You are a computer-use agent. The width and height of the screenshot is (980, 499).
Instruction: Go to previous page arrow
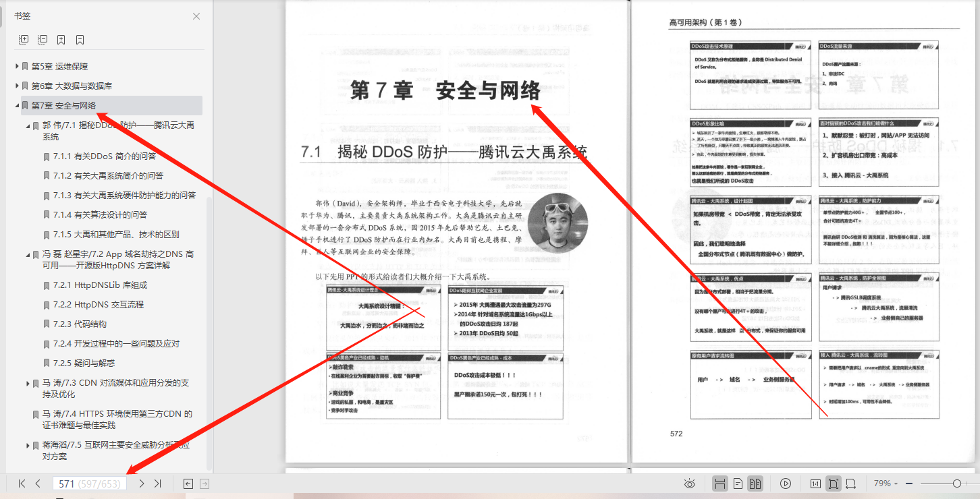tap(38, 483)
